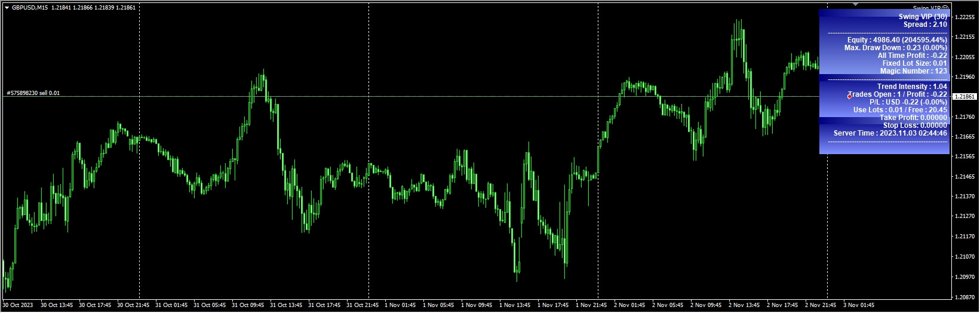This screenshot has height=313, width=980.
Task: Click the 3 Nov 01:45 time axis label
Action: point(859,305)
